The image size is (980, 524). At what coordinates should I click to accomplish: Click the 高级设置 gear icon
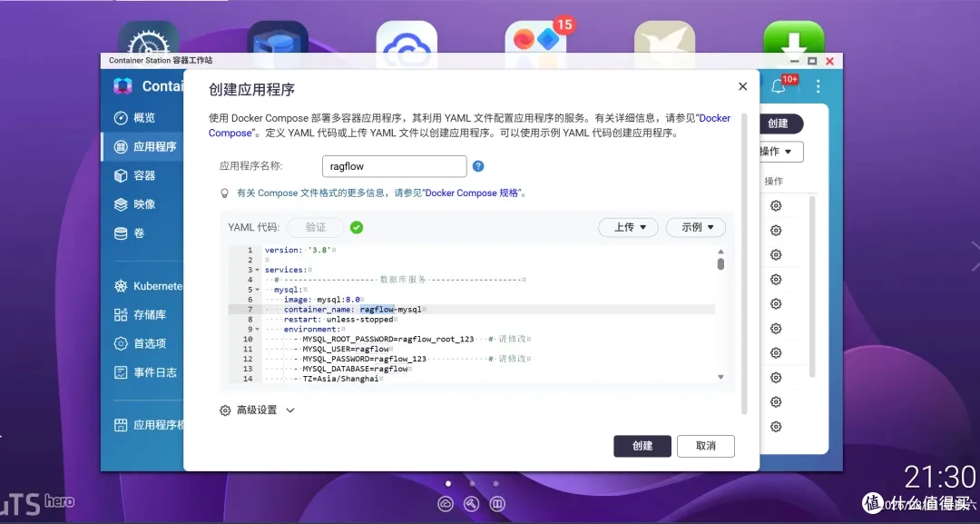click(x=225, y=410)
